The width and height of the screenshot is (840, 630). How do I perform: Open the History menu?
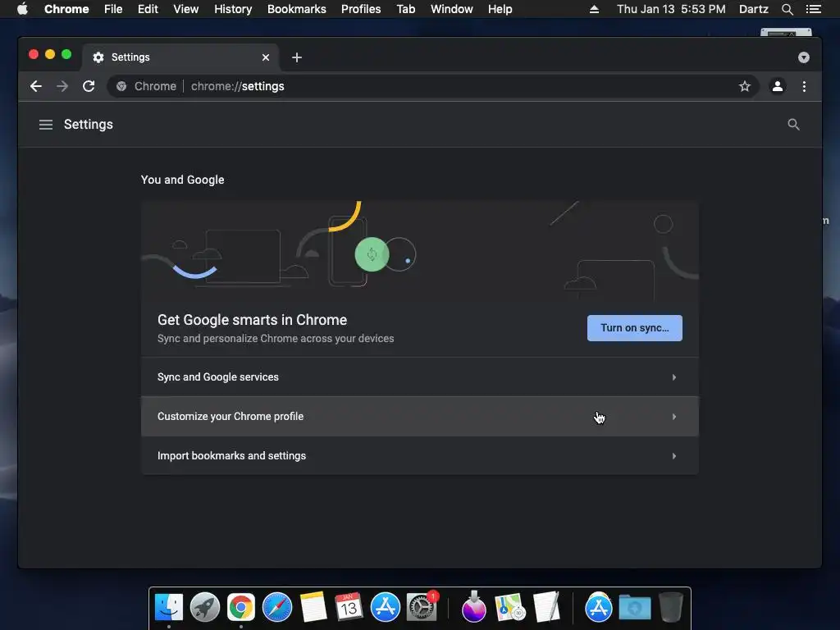click(233, 9)
